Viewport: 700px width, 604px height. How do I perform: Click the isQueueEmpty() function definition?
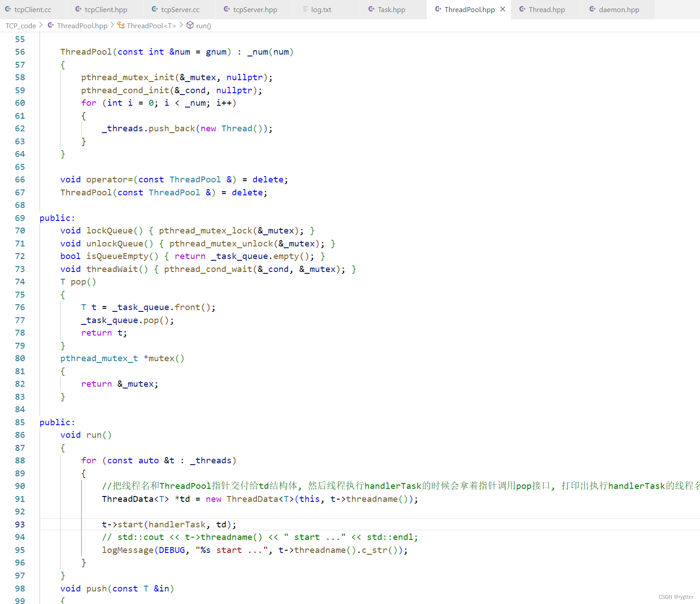(x=193, y=256)
